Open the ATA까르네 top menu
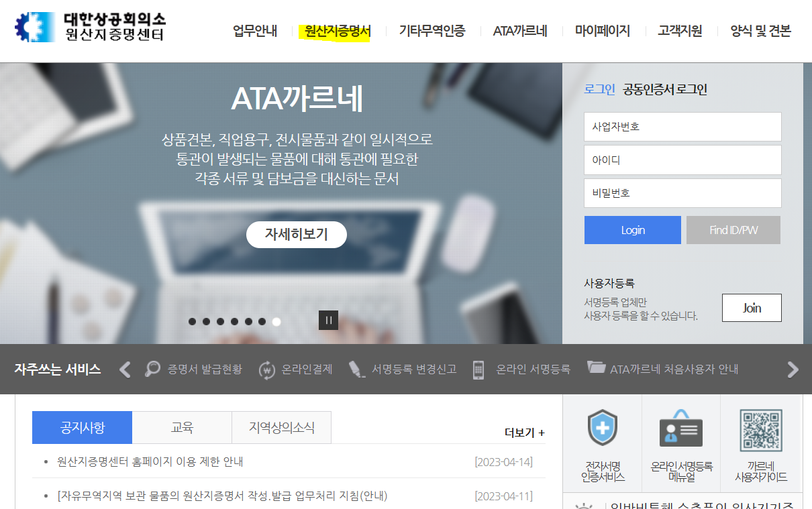Screen dimensions: 812x509 (x=520, y=31)
